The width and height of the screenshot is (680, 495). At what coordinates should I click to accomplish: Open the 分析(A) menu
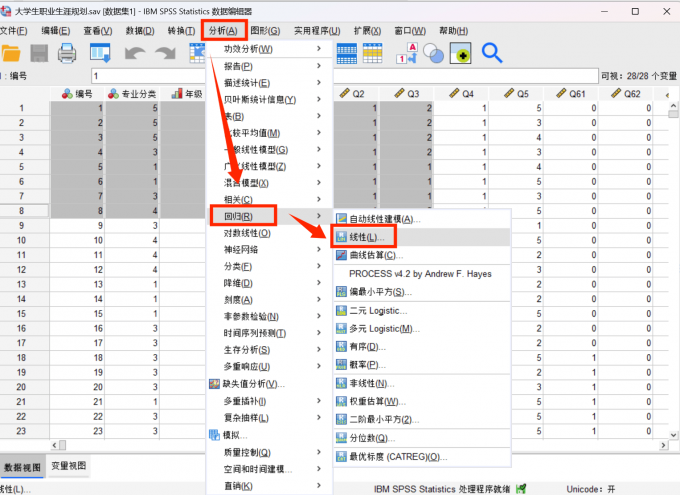coord(223,31)
